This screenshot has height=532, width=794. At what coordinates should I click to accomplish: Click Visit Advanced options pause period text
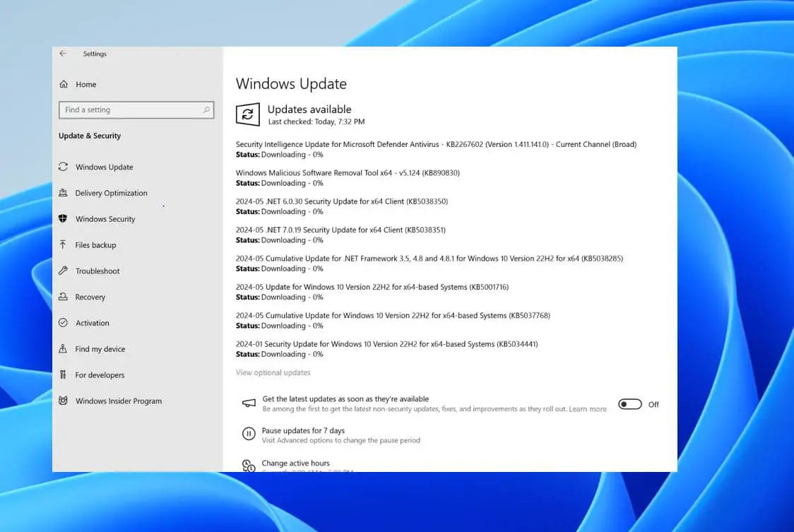point(340,440)
